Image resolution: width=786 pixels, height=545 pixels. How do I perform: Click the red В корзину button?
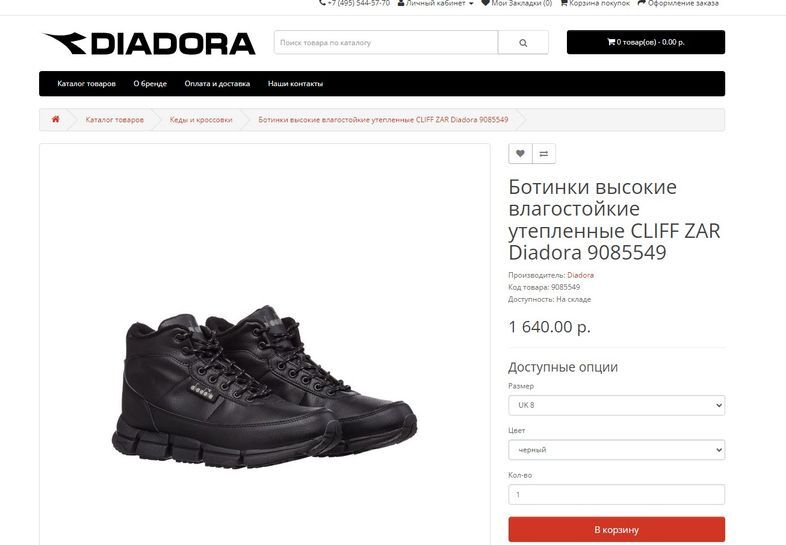coord(617,529)
